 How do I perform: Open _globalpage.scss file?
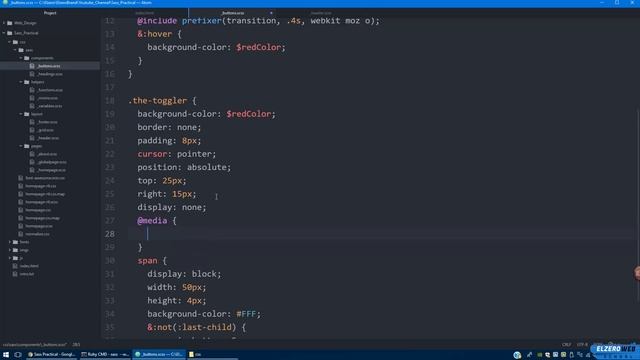click(x=52, y=162)
